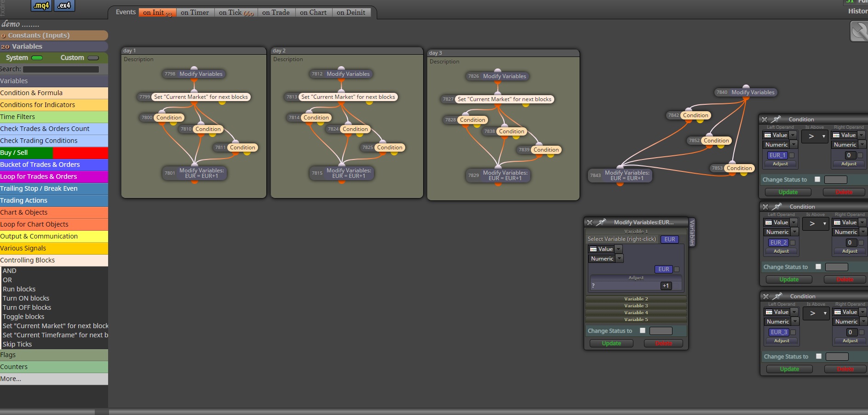
Task: Switch to the on Tick events tab
Action: pos(236,13)
